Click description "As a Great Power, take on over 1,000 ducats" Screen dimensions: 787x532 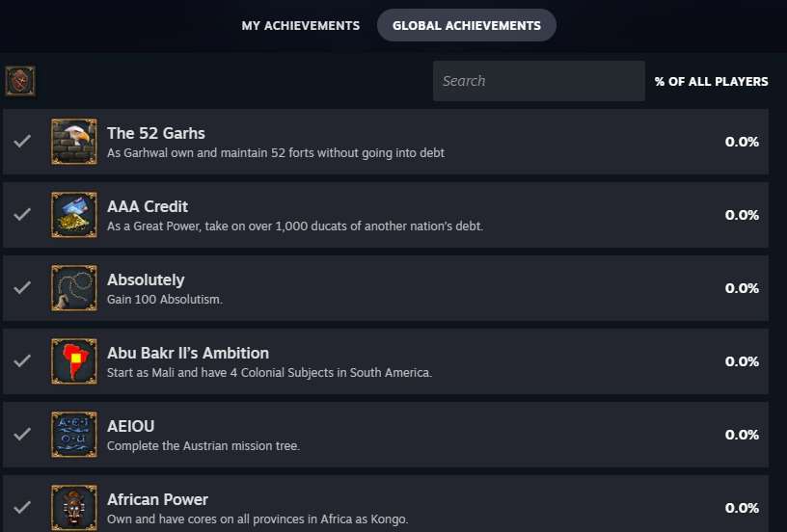[x=295, y=226]
